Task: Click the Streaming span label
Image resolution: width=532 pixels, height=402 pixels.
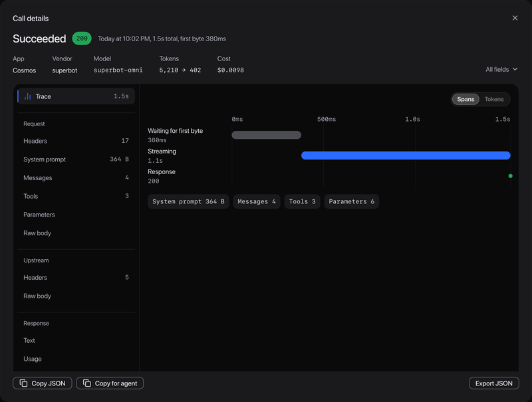Action: pyautogui.click(x=162, y=151)
